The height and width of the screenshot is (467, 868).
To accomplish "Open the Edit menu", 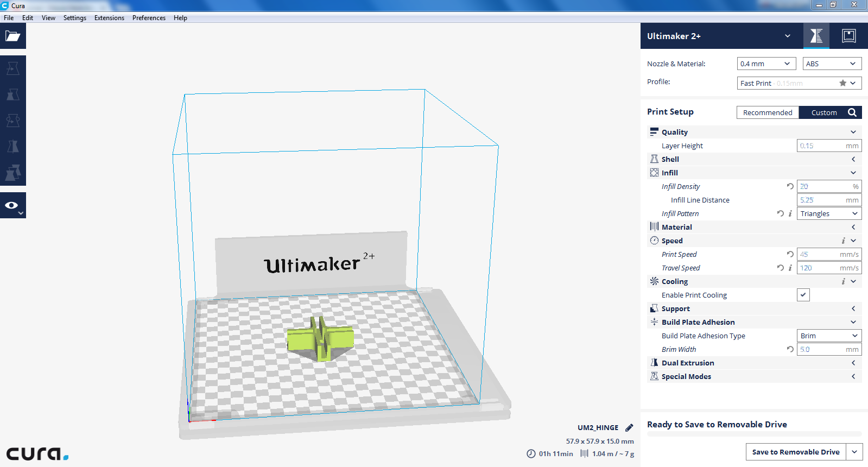I will click(x=28, y=18).
